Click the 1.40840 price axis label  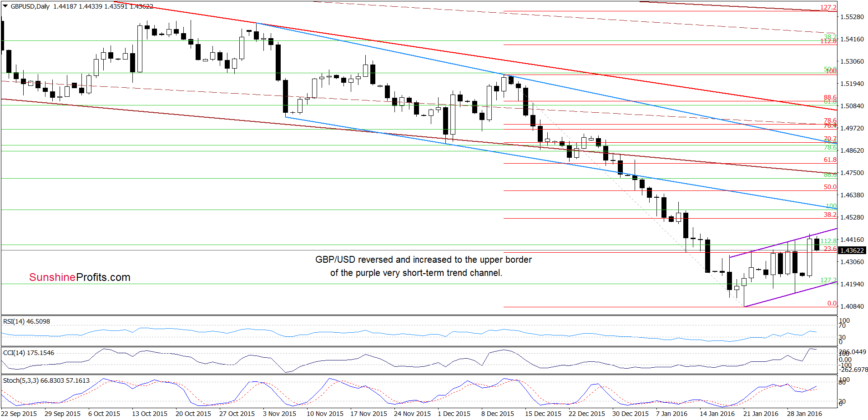(852, 306)
